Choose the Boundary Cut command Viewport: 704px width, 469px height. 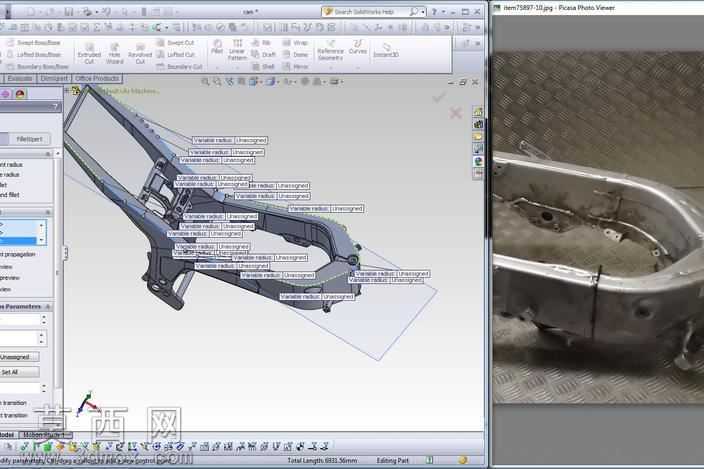pos(179,66)
